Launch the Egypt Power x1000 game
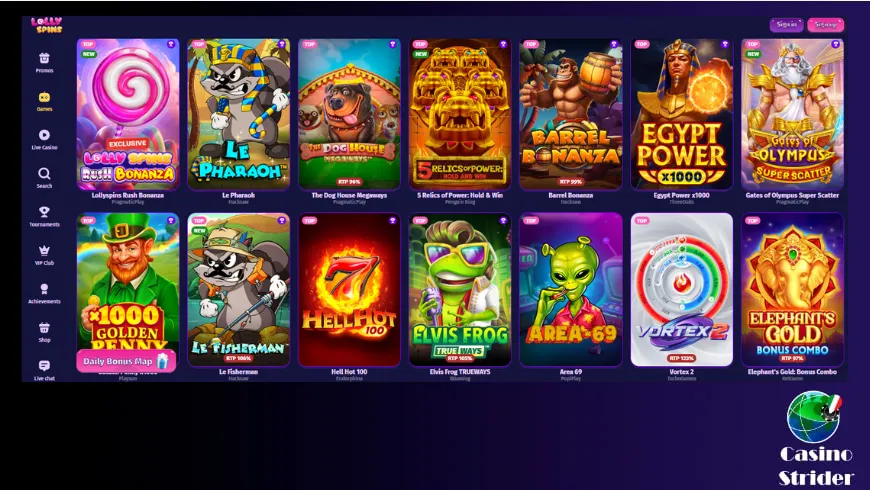Viewport: 870px width, 490px height. click(681, 114)
